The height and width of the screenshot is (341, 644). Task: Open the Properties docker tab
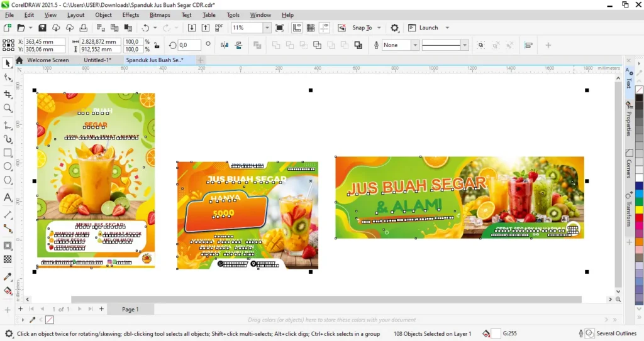point(629,119)
